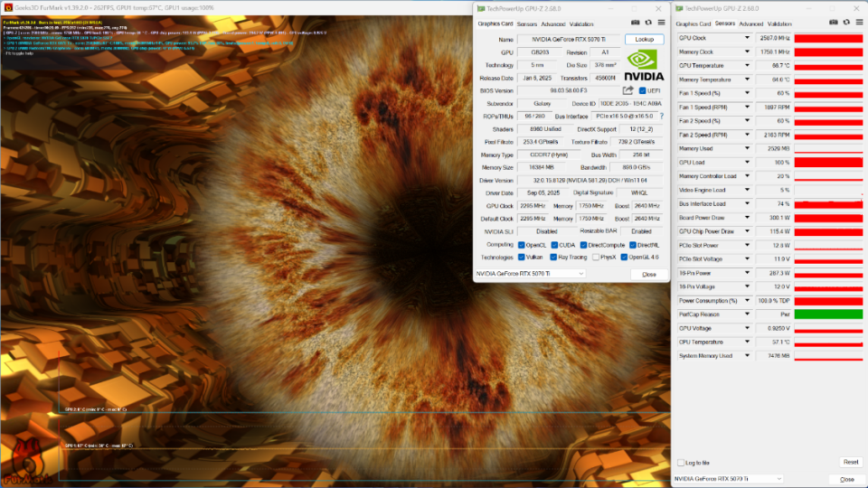This screenshot has height=488, width=868.
Task: Switch to Sensors tab in the Graphics Card window
Action: point(527,24)
